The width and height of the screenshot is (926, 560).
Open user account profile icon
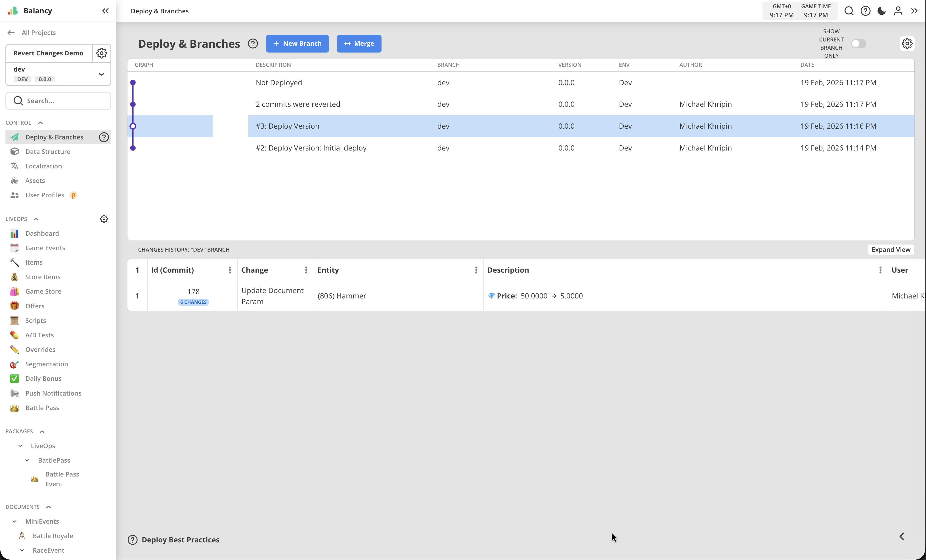[898, 11]
